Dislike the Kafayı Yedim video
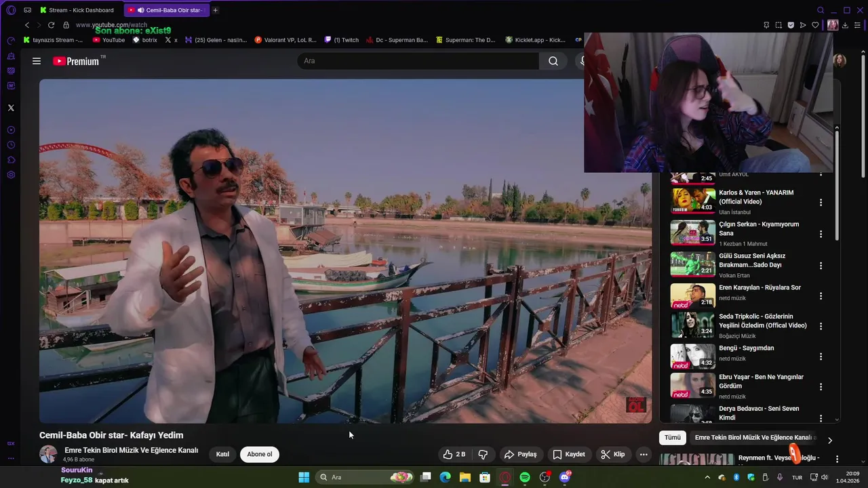This screenshot has height=488, width=868. pyautogui.click(x=484, y=454)
